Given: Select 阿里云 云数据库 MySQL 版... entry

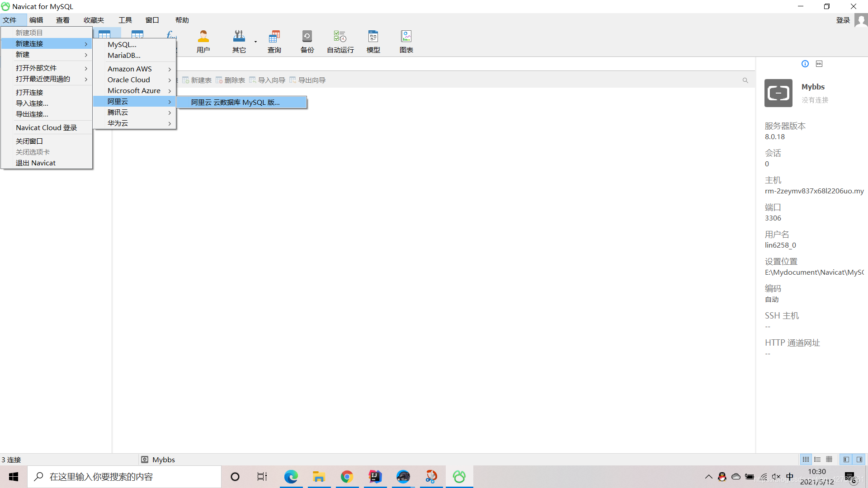Looking at the screenshot, I should [x=241, y=103].
